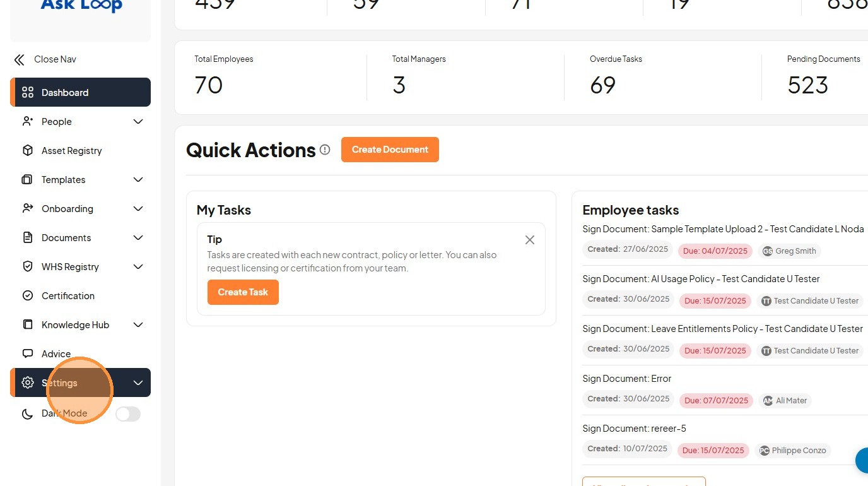Click the Create Task button

[x=243, y=292]
